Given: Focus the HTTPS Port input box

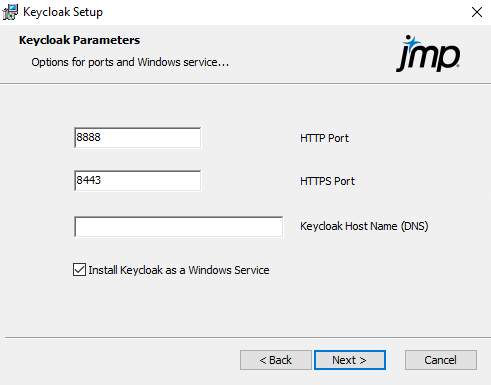Looking at the screenshot, I should click(x=138, y=181).
